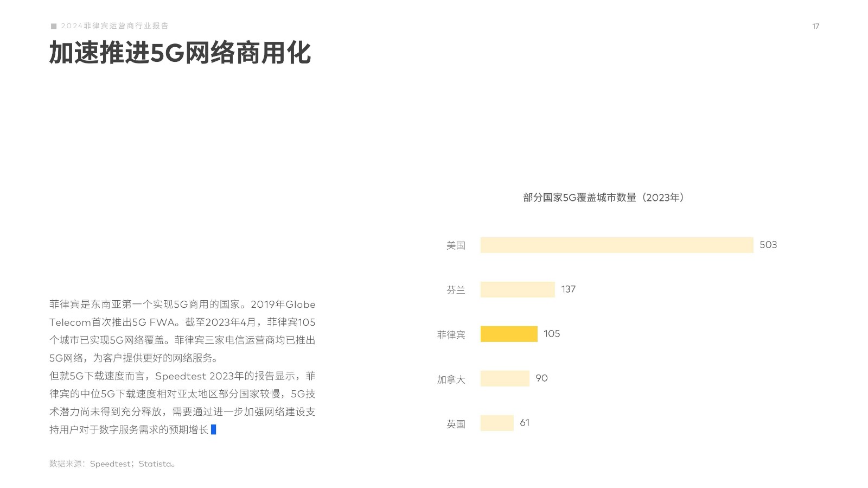Screen dimensions: 868x488
Task: Click the header text 2024菲律宾运营商行业报告
Action: tap(114, 26)
